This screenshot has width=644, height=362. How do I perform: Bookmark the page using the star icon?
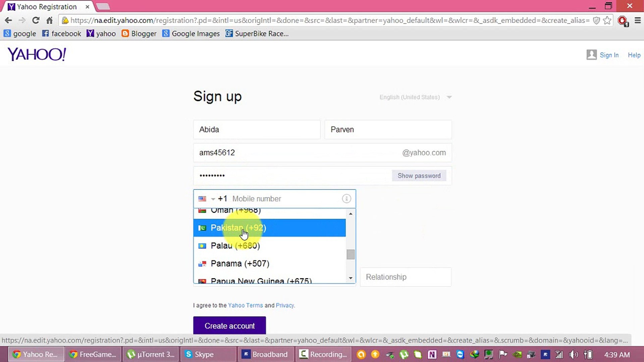pyautogui.click(x=607, y=20)
